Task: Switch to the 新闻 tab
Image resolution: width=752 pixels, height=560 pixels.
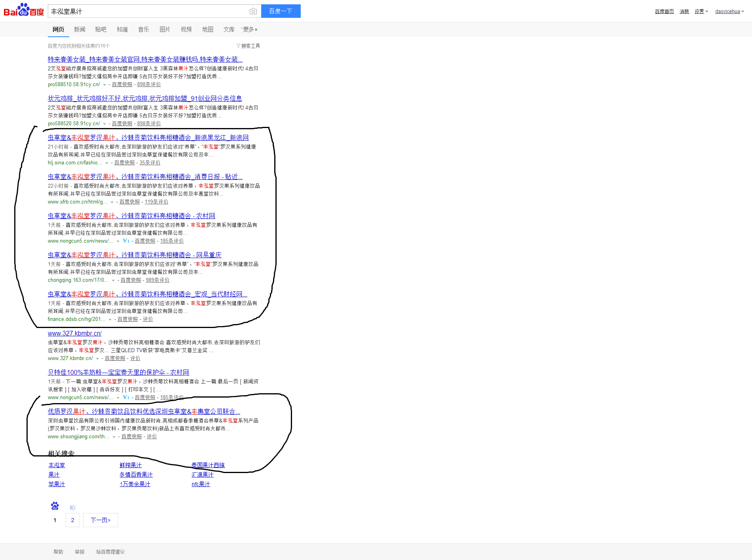Action: pyautogui.click(x=80, y=29)
